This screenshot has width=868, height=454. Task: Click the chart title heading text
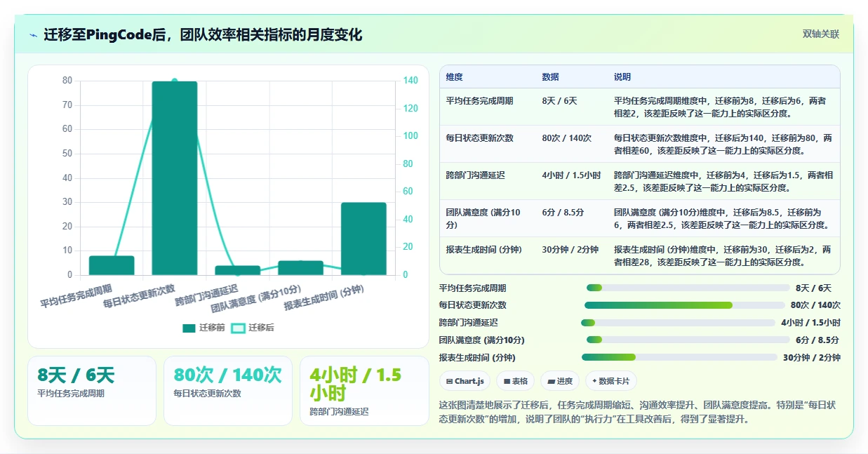point(203,34)
